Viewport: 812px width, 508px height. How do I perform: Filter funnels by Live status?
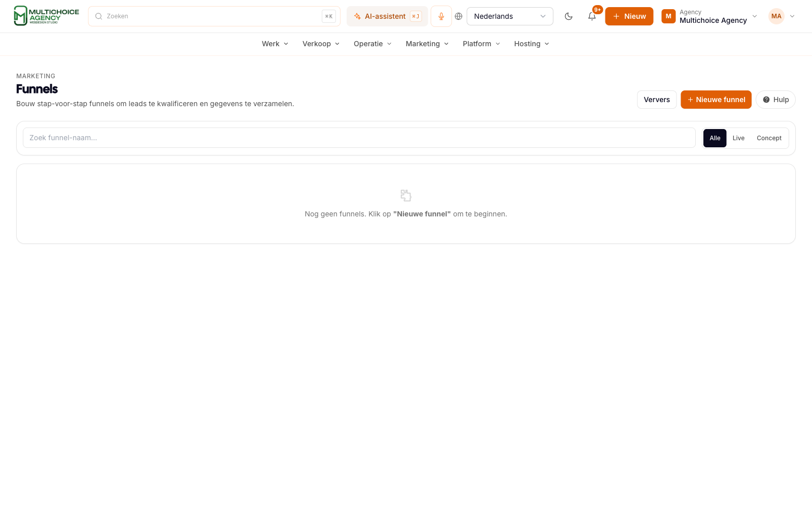pyautogui.click(x=738, y=138)
